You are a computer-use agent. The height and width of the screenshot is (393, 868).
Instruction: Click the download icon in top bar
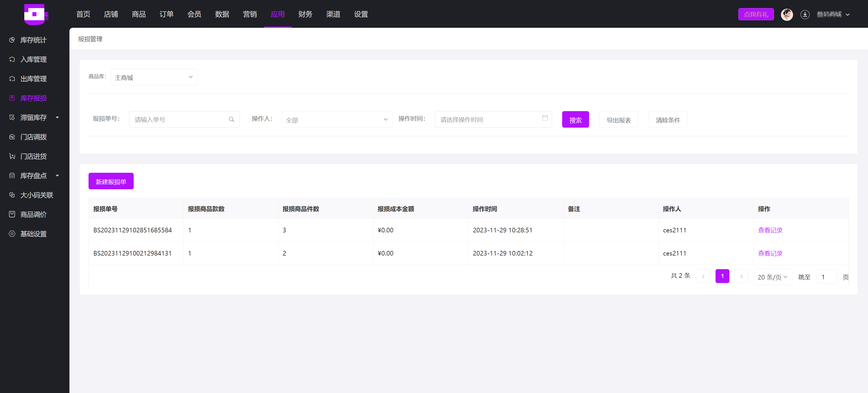point(805,14)
